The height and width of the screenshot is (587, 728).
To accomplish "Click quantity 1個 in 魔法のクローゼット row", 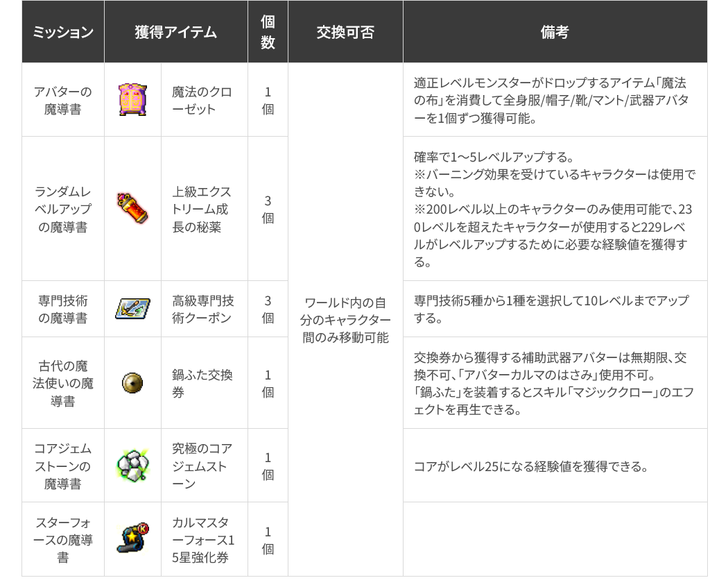I will (268, 101).
